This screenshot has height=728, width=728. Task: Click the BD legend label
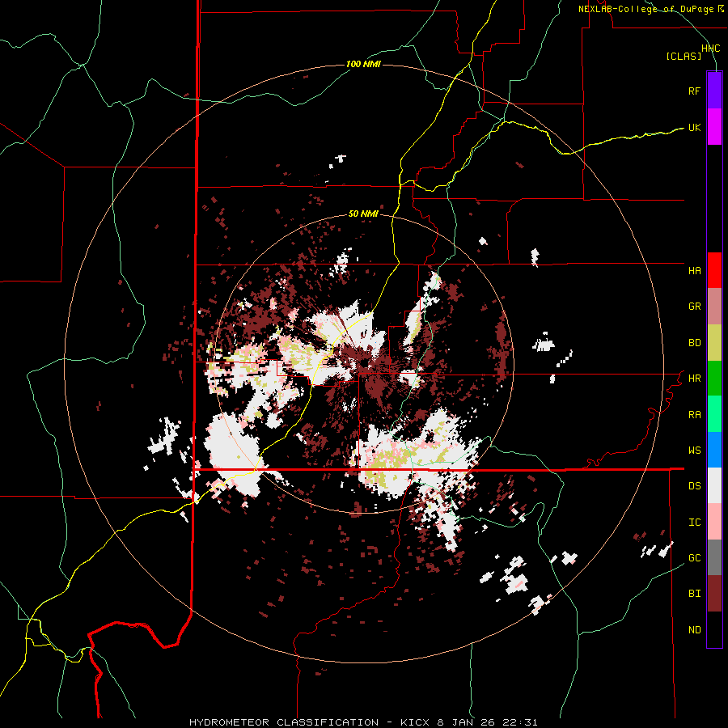click(x=694, y=343)
